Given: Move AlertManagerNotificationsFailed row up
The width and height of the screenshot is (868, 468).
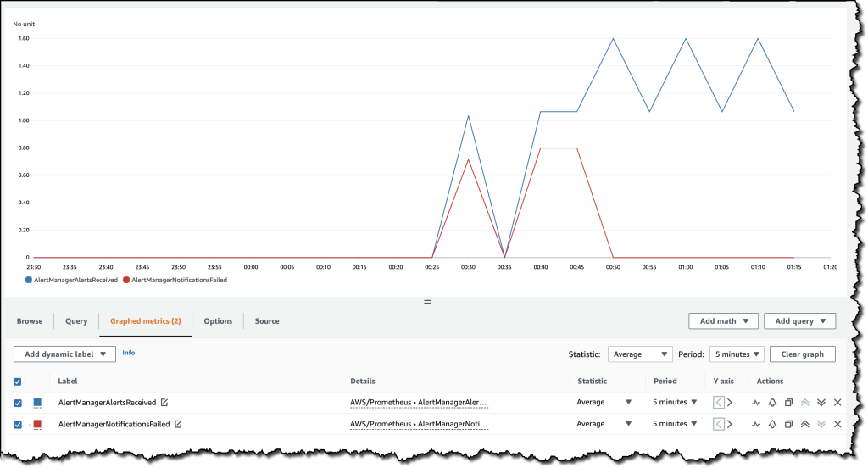Looking at the screenshot, I should [x=805, y=424].
